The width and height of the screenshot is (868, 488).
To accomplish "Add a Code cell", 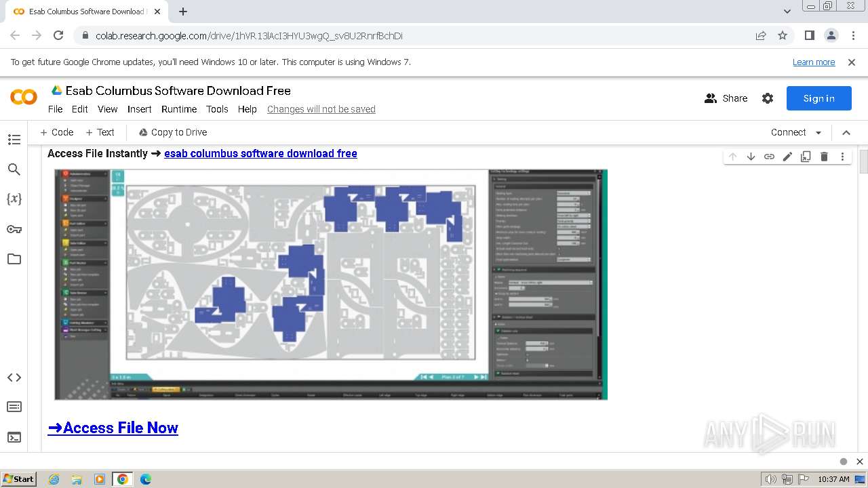I will pyautogui.click(x=57, y=132).
